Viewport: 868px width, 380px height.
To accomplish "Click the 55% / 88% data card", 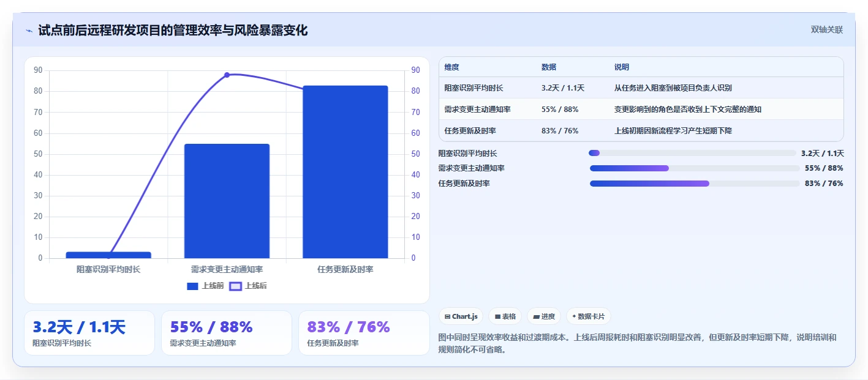I will point(227,333).
